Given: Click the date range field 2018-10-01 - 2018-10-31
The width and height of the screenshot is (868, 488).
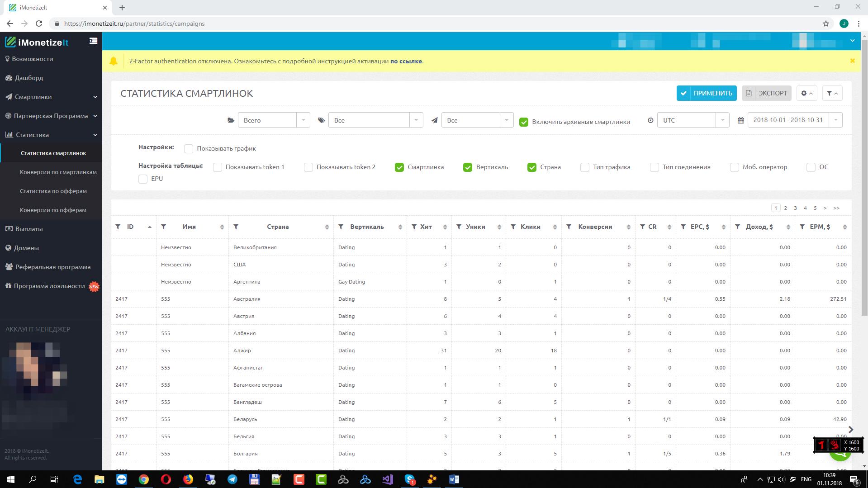Looking at the screenshot, I should 788,120.
